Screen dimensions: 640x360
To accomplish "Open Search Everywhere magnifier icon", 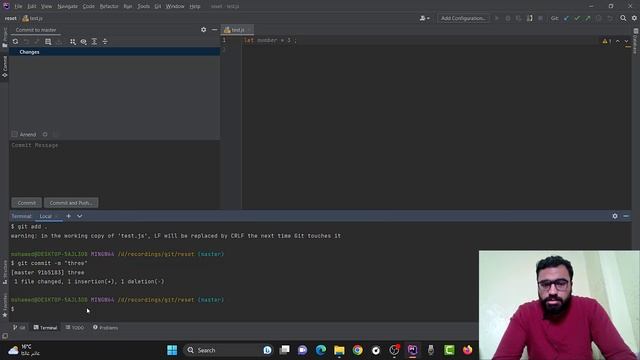I will pyautogui.click(x=623, y=18).
